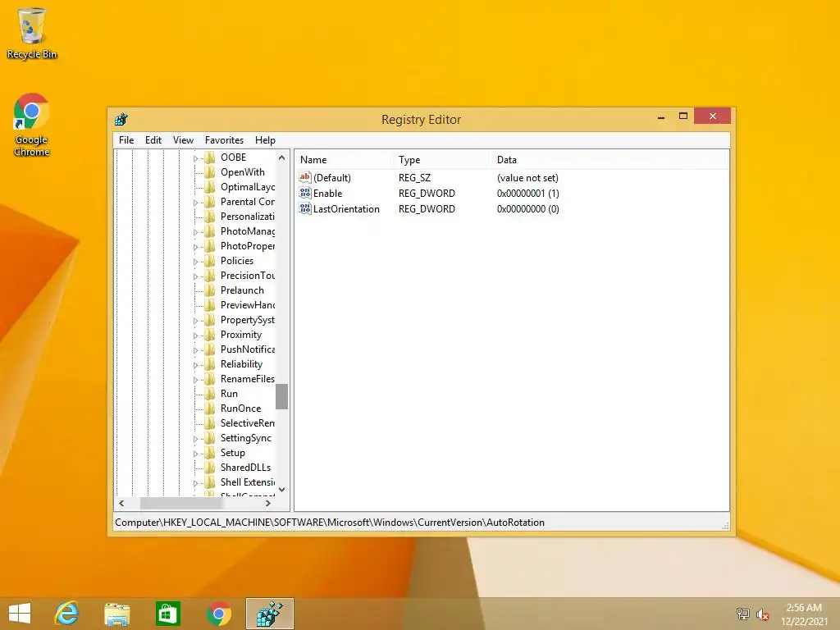This screenshot has height=630, width=840.
Task: Select the Personalization key
Action: pos(248,217)
